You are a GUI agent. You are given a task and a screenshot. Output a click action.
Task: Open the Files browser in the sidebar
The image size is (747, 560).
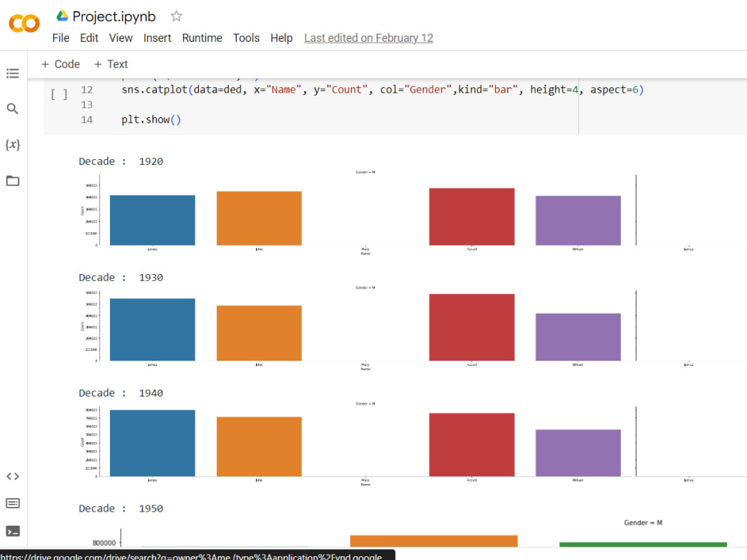click(12, 181)
